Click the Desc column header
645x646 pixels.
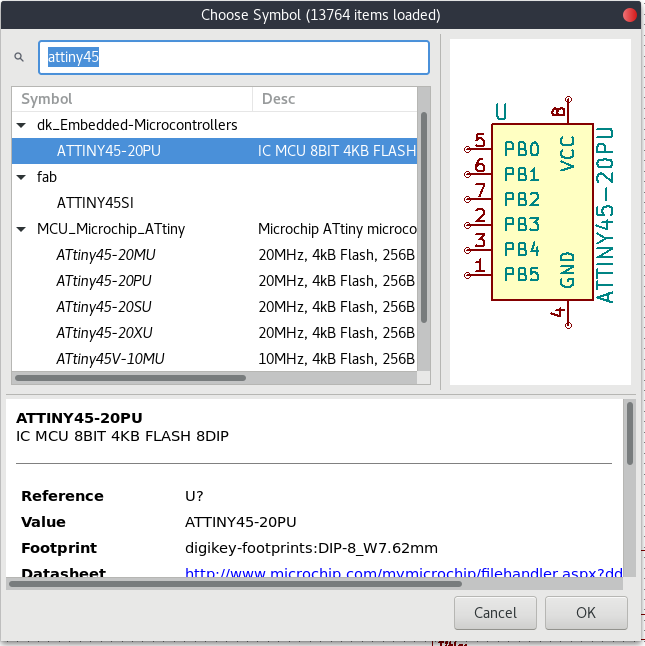335,99
